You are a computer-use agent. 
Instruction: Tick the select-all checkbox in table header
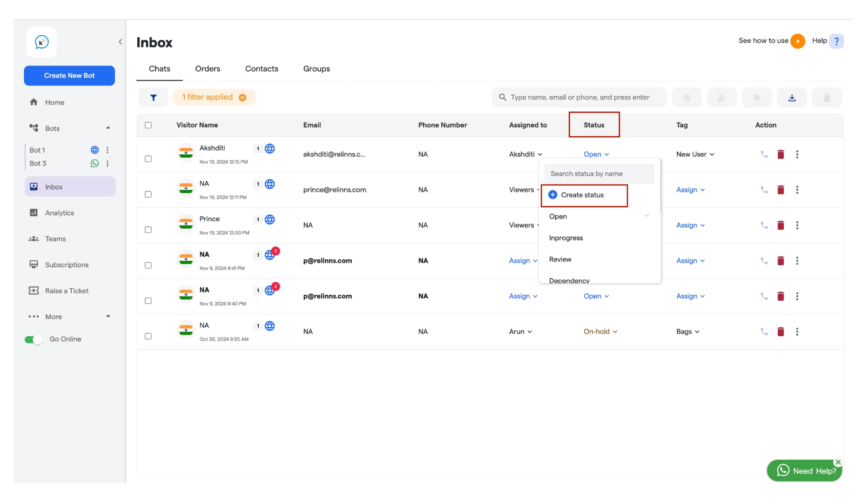pos(148,125)
